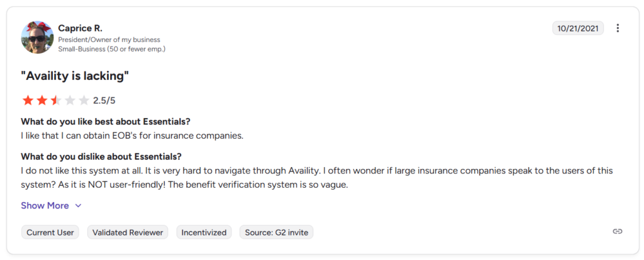Image resolution: width=644 pixels, height=260 pixels.
Task: Copy review link via chain icon
Action: click(618, 232)
